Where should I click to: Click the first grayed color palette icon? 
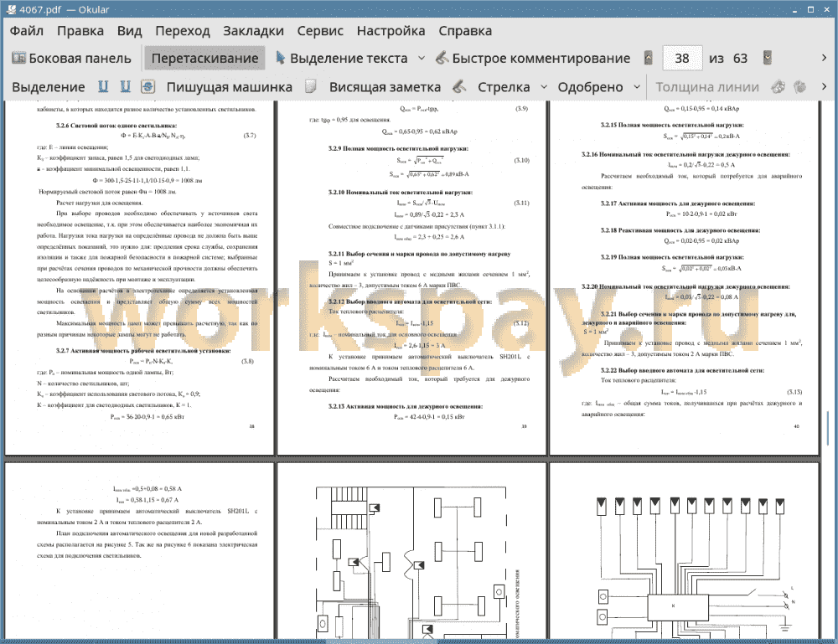[779, 86]
